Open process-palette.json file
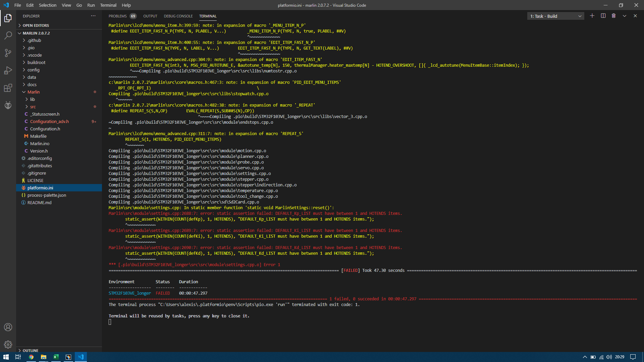 [59, 195]
